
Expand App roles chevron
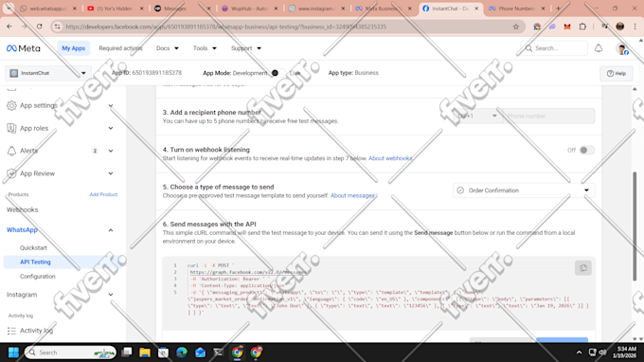click(111, 128)
